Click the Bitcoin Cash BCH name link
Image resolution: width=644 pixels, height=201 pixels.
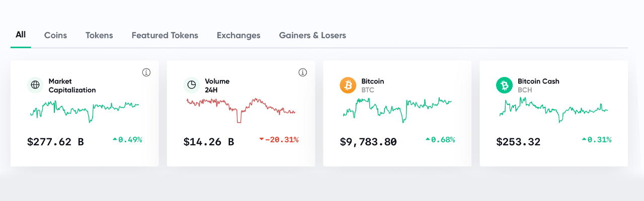click(538, 85)
